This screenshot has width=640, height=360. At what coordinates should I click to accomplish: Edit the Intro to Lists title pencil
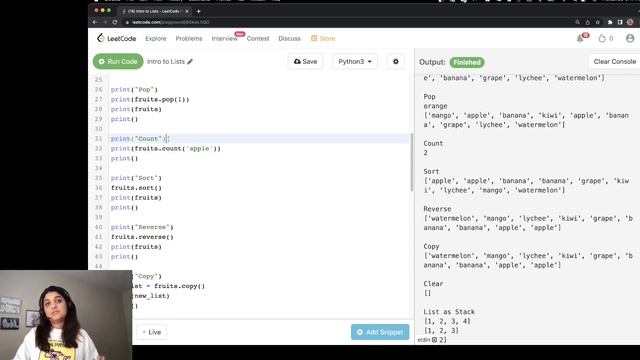pyautogui.click(x=190, y=62)
